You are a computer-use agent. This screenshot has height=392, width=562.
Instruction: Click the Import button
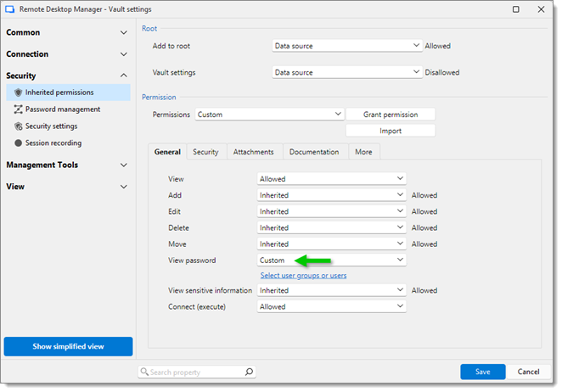(x=391, y=131)
